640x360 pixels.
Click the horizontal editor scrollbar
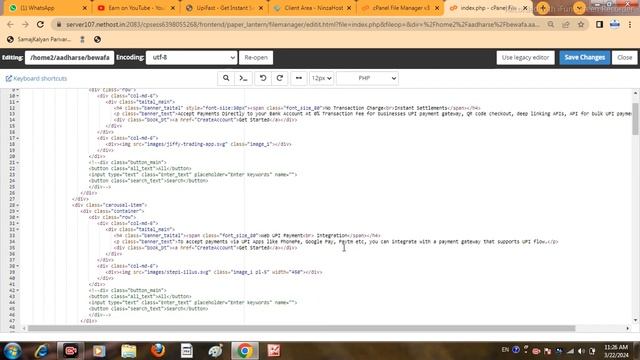coord(301,328)
